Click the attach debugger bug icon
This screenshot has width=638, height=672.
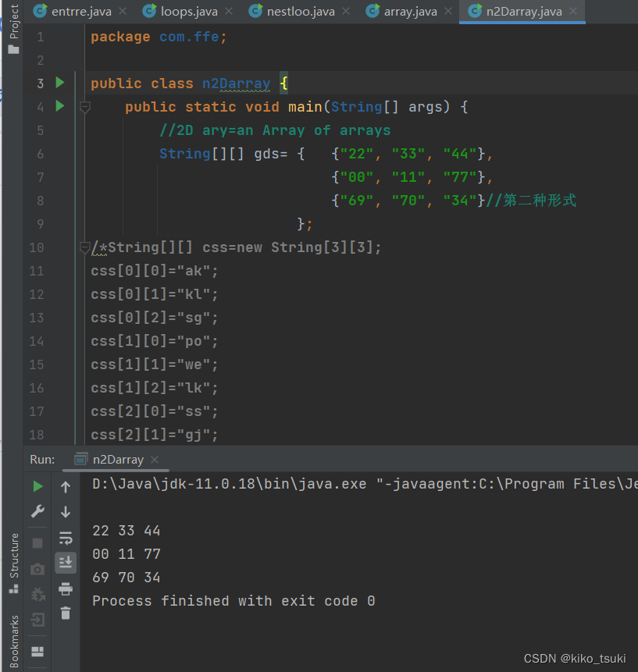[x=37, y=594]
